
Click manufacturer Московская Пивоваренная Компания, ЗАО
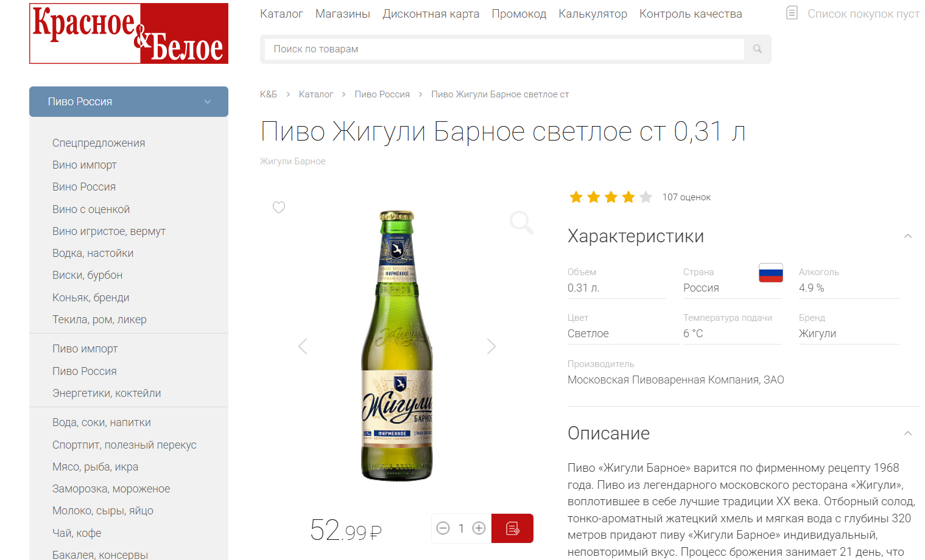tap(676, 380)
